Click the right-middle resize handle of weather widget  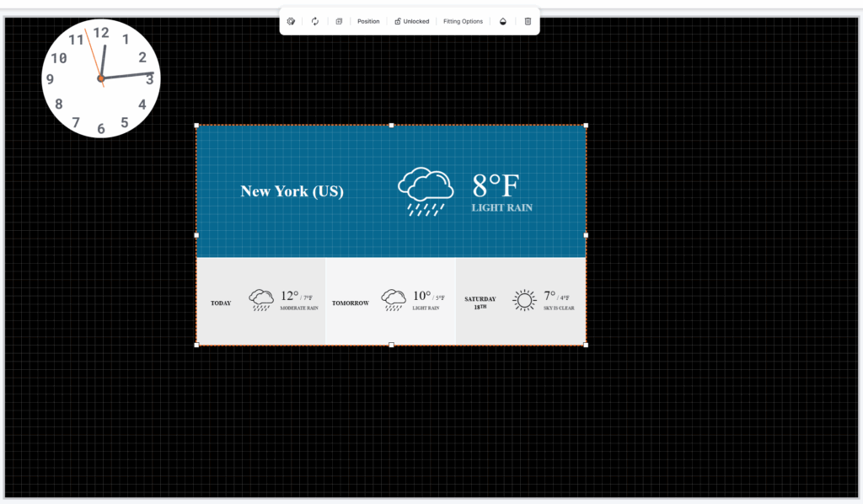[586, 235]
